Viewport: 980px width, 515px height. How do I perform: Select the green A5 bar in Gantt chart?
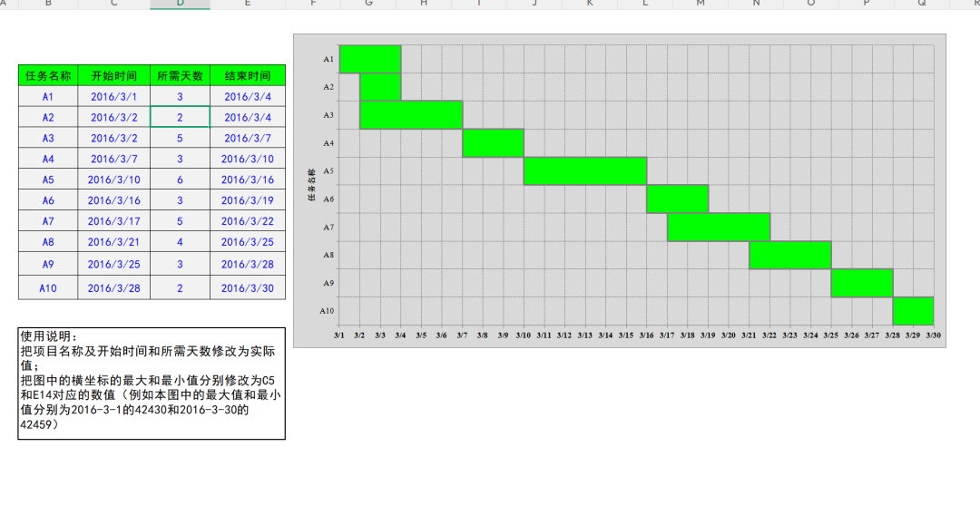584,170
